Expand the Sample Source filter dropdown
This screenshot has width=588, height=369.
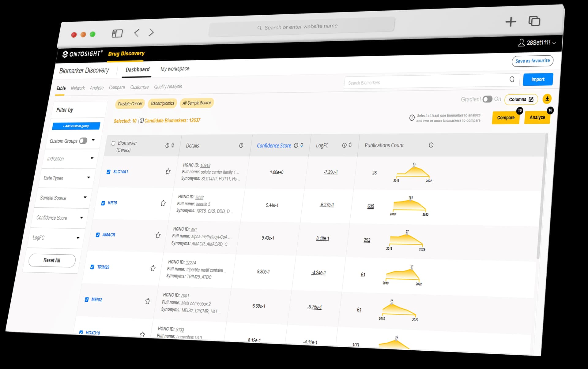pos(85,197)
